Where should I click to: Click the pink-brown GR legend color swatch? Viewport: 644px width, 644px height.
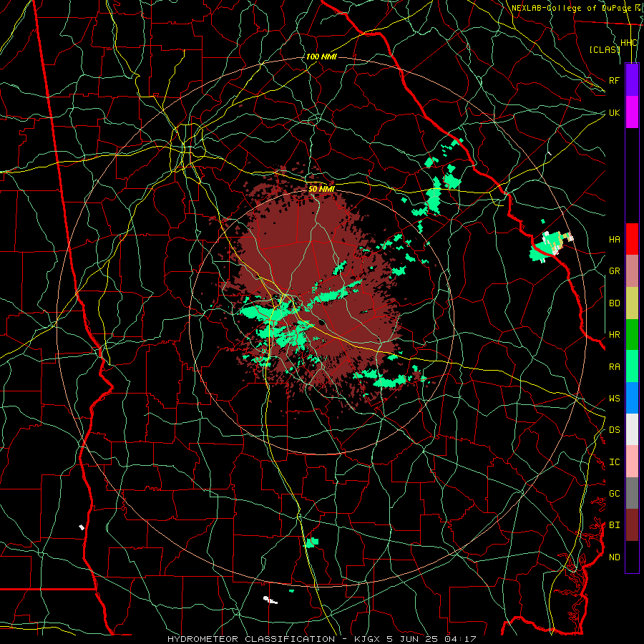click(x=632, y=271)
